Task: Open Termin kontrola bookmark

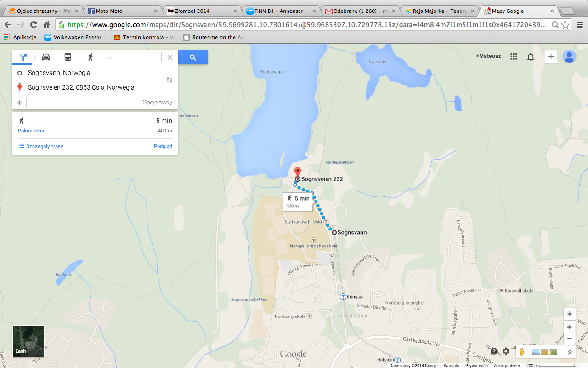Action: (x=145, y=37)
